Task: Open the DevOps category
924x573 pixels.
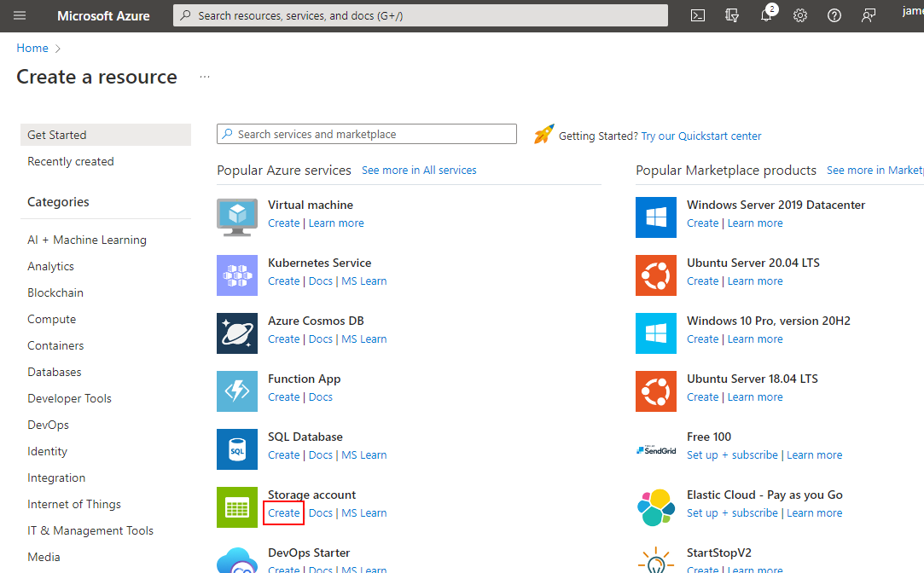Action: pos(49,425)
